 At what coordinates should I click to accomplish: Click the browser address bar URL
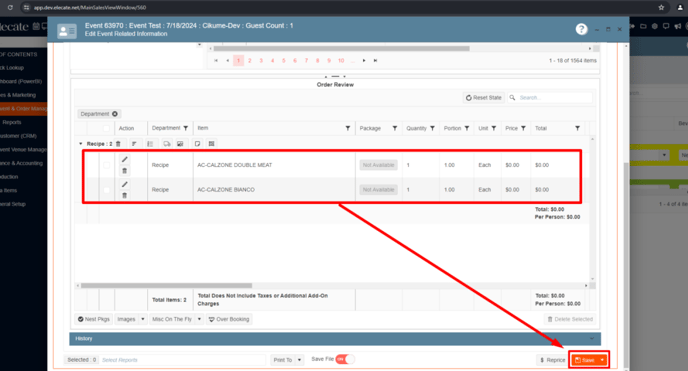point(90,7)
